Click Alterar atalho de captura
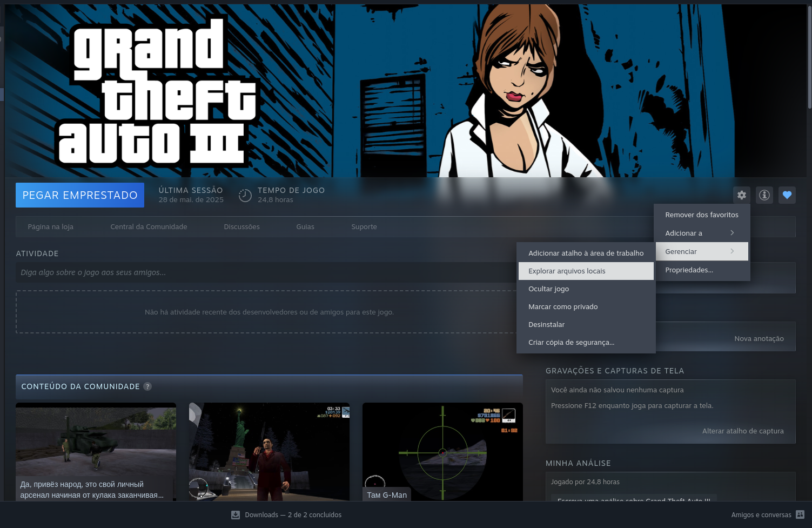Viewport: 812px width, 528px height. [x=742, y=431]
